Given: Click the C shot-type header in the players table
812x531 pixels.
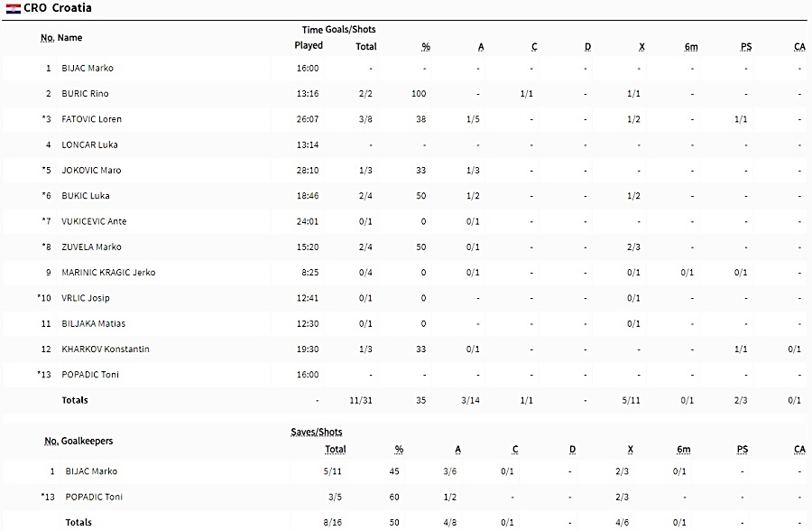Looking at the screenshot, I should point(534,47).
